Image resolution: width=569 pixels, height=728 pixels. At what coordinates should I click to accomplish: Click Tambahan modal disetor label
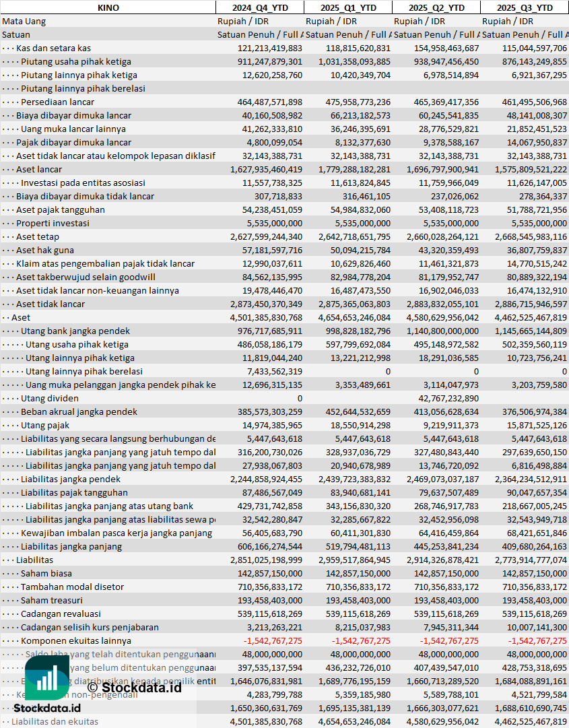(x=73, y=587)
